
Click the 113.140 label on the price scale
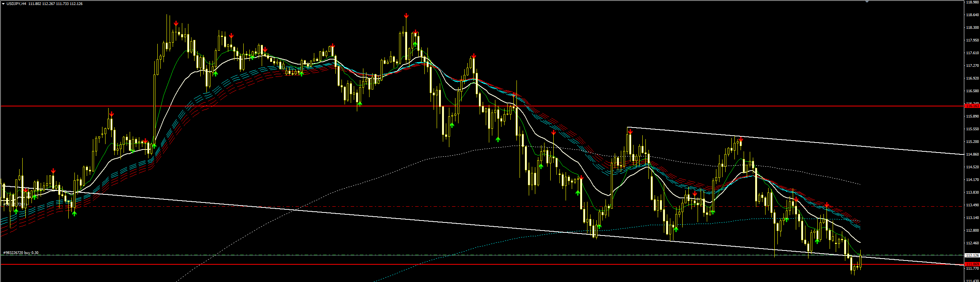coord(972,218)
